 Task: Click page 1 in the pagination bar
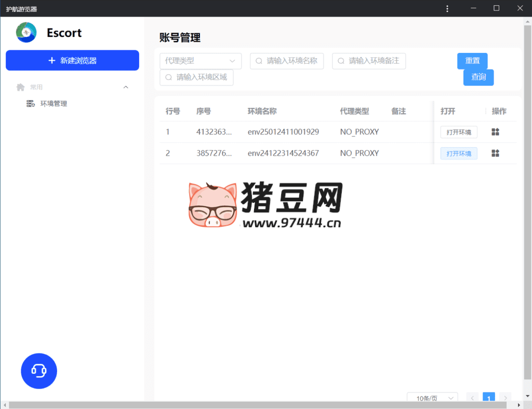(x=489, y=398)
